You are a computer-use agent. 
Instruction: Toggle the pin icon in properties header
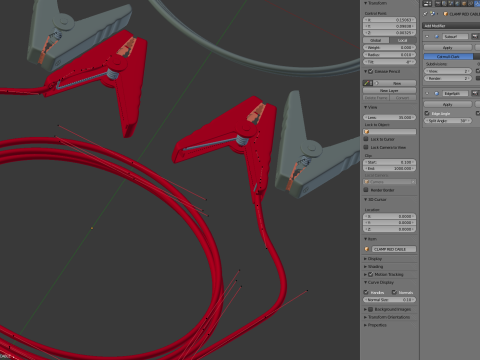[x=425, y=14]
